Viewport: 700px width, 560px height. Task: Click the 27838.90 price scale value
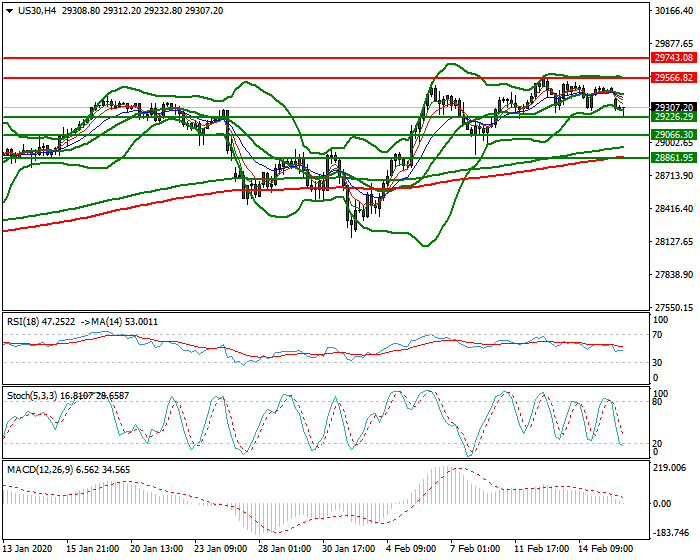(x=674, y=275)
